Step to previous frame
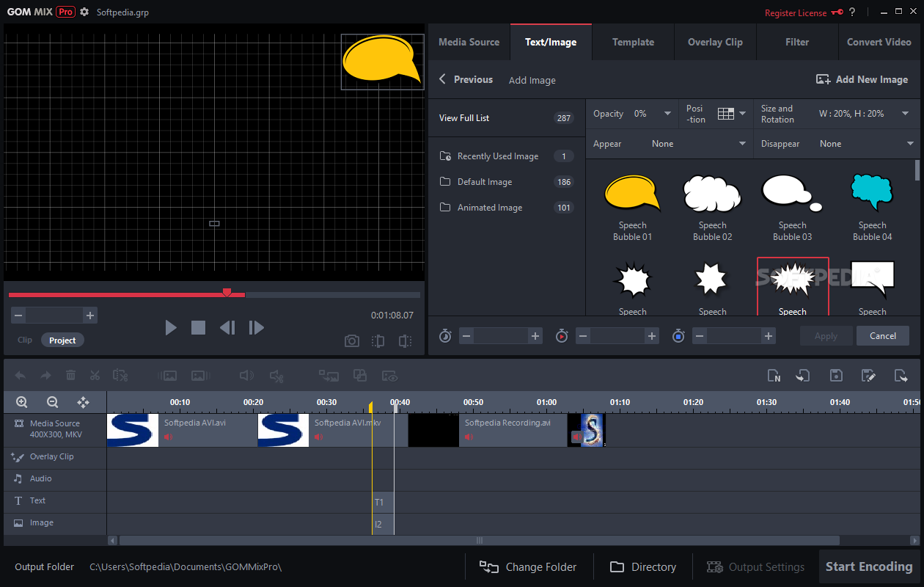The width and height of the screenshot is (924, 587). coord(227,327)
